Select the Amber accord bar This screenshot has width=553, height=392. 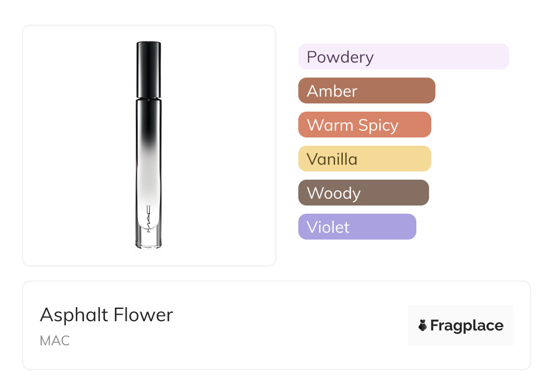point(366,91)
